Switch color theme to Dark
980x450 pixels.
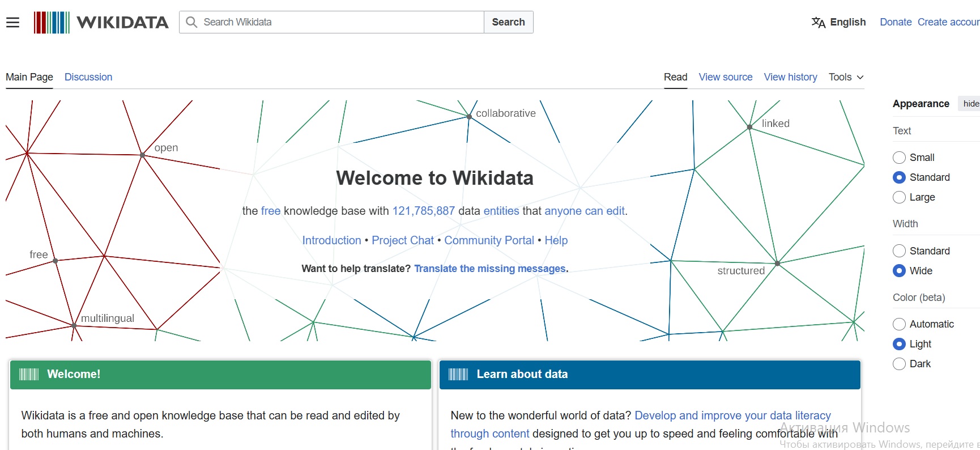click(899, 364)
